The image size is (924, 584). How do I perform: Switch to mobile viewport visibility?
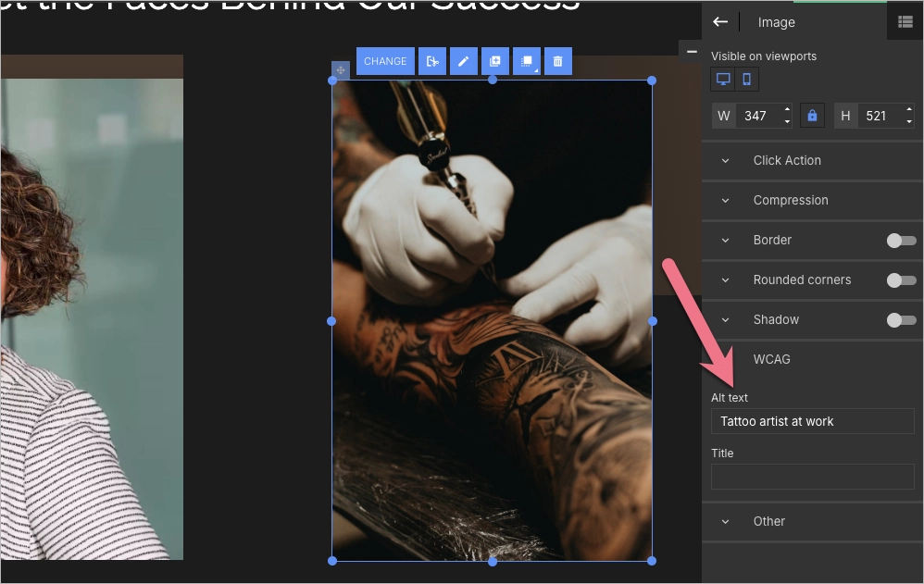[x=746, y=79]
